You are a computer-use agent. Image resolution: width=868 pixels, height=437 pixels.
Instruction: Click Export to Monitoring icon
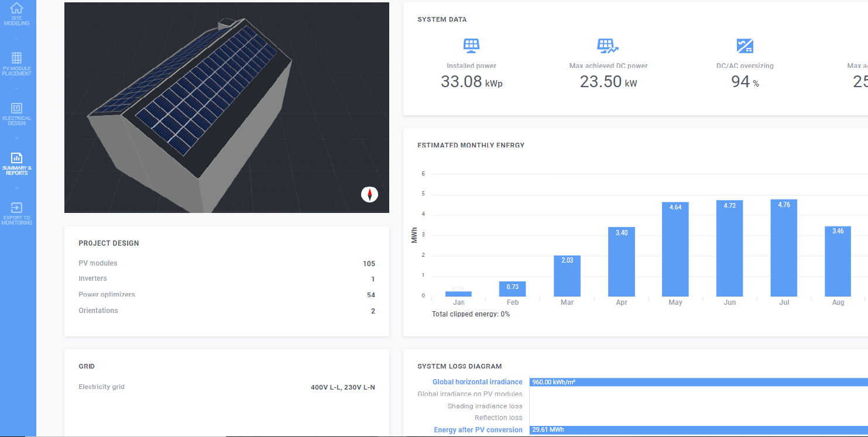[17, 208]
